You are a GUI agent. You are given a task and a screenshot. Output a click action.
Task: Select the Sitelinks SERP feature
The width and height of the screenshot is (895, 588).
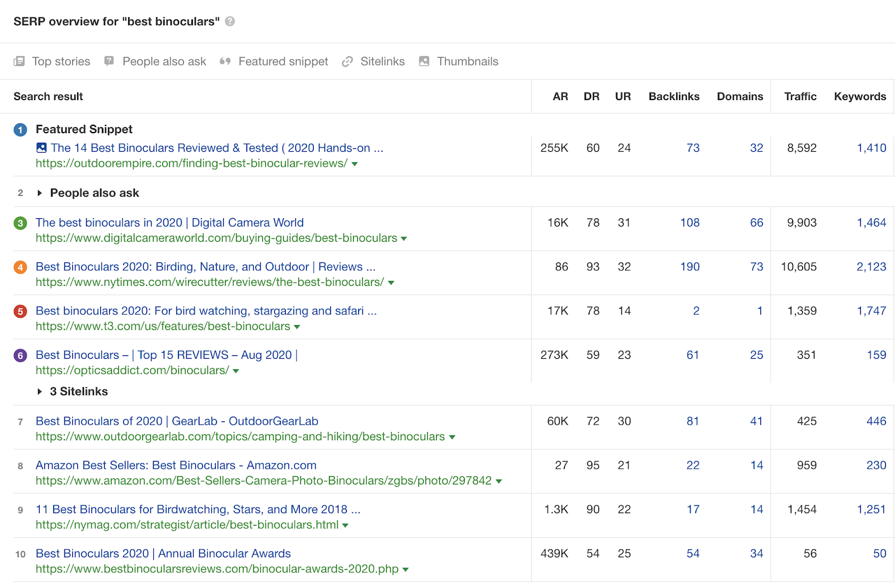383,62
